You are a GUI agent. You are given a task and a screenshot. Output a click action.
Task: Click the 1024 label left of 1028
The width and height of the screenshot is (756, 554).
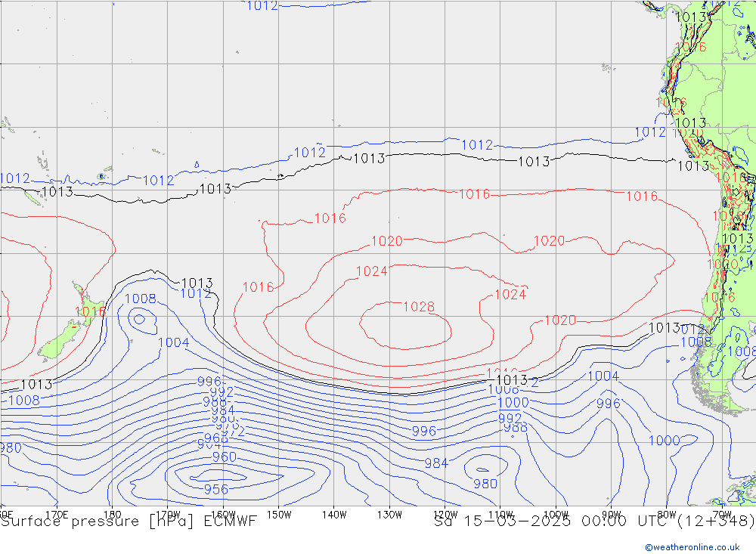click(x=372, y=271)
